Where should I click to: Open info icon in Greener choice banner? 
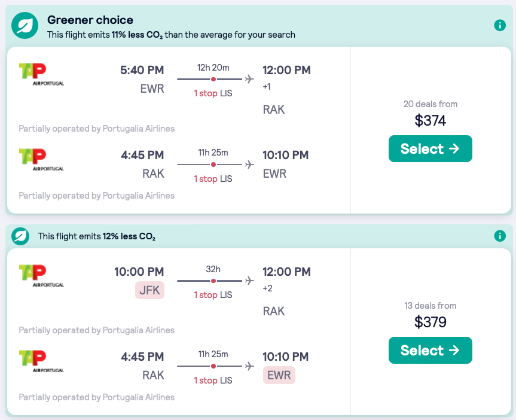(500, 25)
